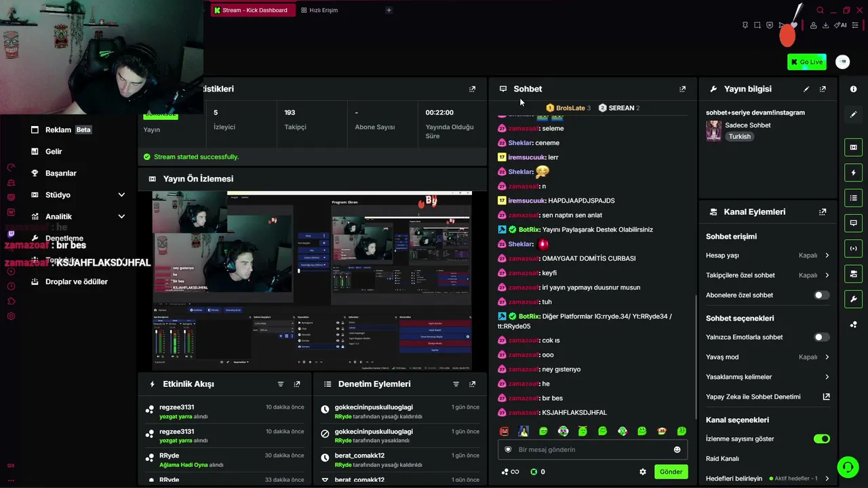Open the browser AI tool
868x488 pixels.
841,25
